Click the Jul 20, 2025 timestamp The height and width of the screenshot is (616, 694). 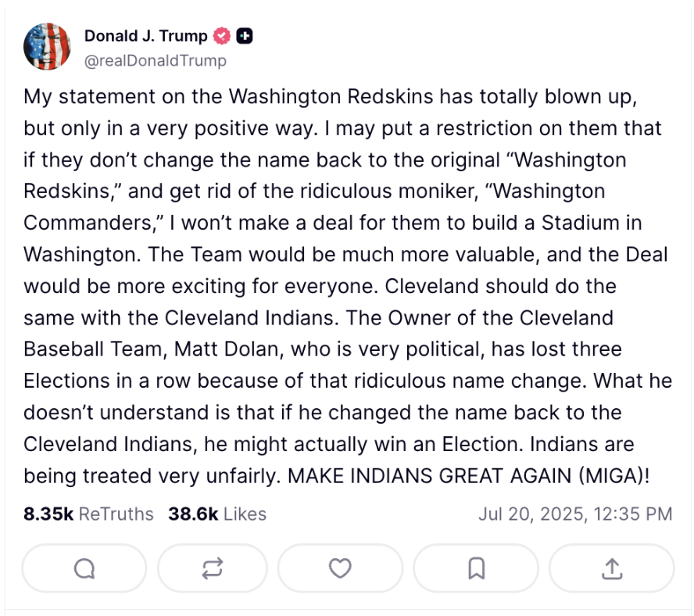pyautogui.click(x=574, y=514)
